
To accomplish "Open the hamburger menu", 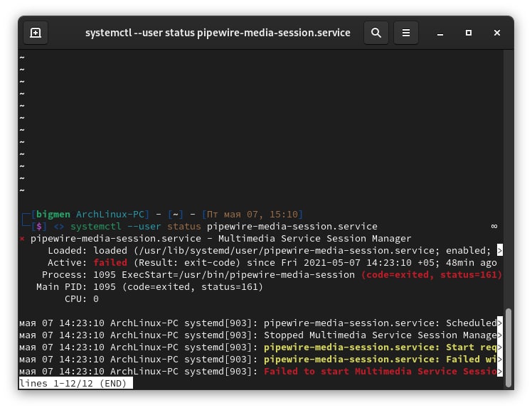I will pyautogui.click(x=406, y=33).
